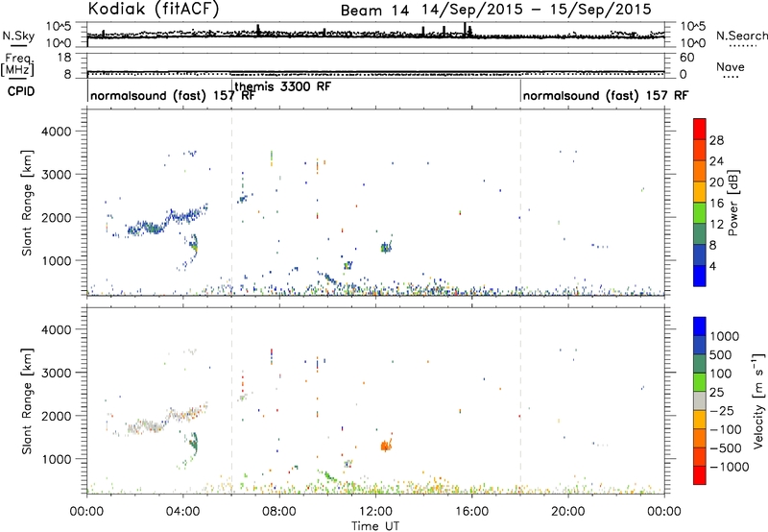
Task: Click the red bottom segment of Velocity colorbar
Action: pos(700,475)
